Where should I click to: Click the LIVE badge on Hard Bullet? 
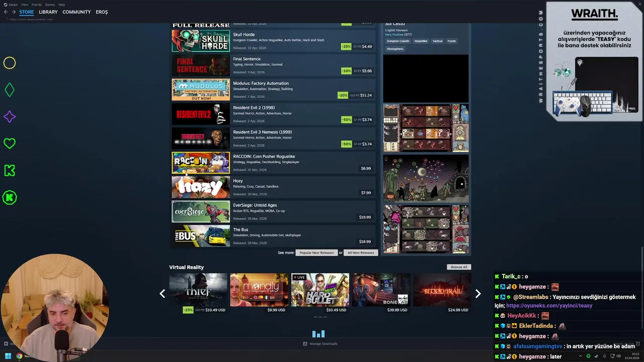299,277
